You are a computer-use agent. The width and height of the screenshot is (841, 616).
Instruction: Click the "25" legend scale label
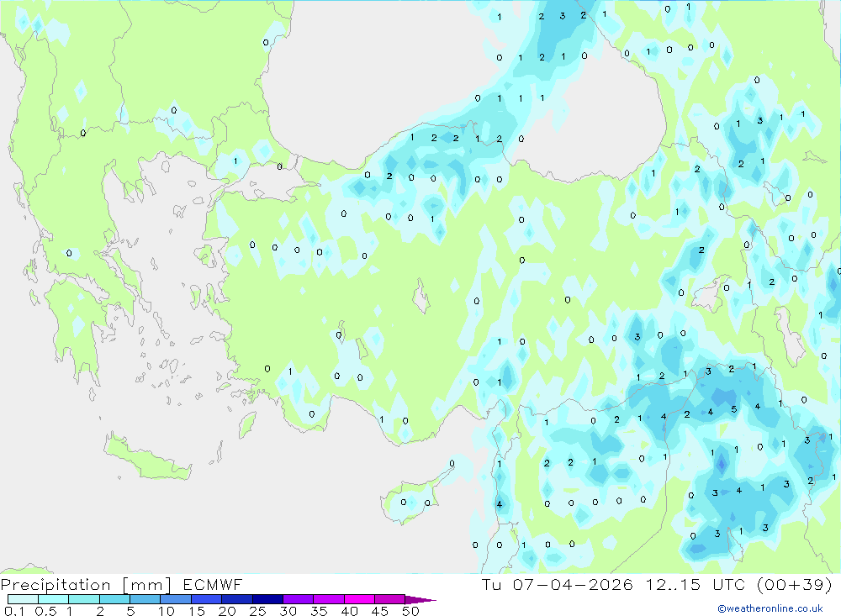(258, 611)
